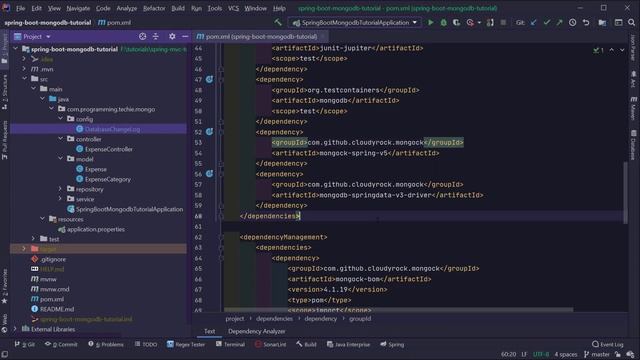The image size is (640, 360).
Task: Start debugging with the bug icon
Action: [x=443, y=23]
